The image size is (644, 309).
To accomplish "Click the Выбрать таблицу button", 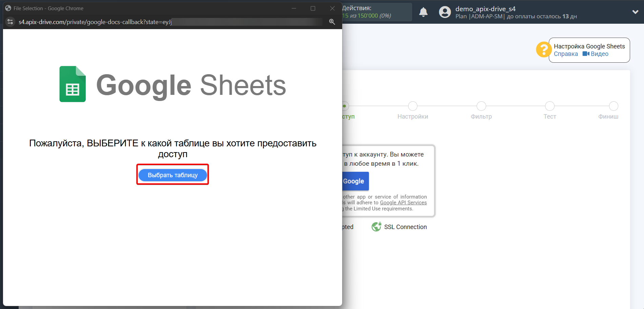I will click(172, 175).
